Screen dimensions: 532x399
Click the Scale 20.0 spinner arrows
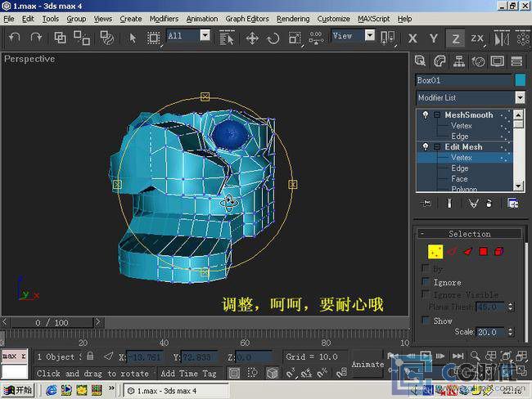click(x=510, y=332)
